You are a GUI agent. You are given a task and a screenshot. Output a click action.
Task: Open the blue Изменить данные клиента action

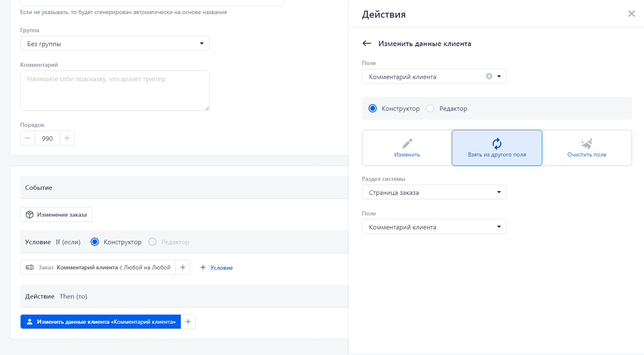point(101,322)
